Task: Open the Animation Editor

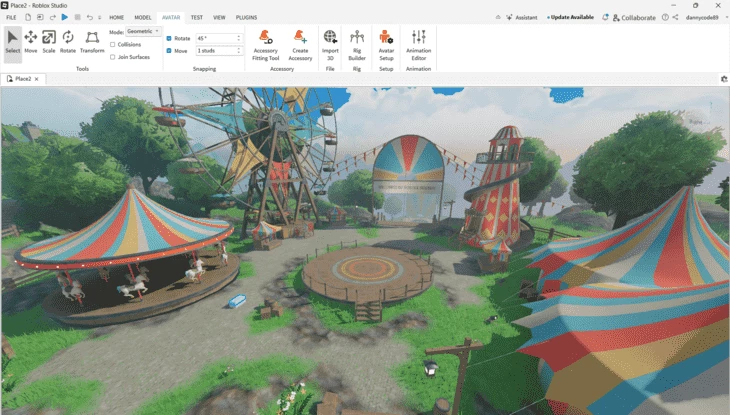Action: 419,45
